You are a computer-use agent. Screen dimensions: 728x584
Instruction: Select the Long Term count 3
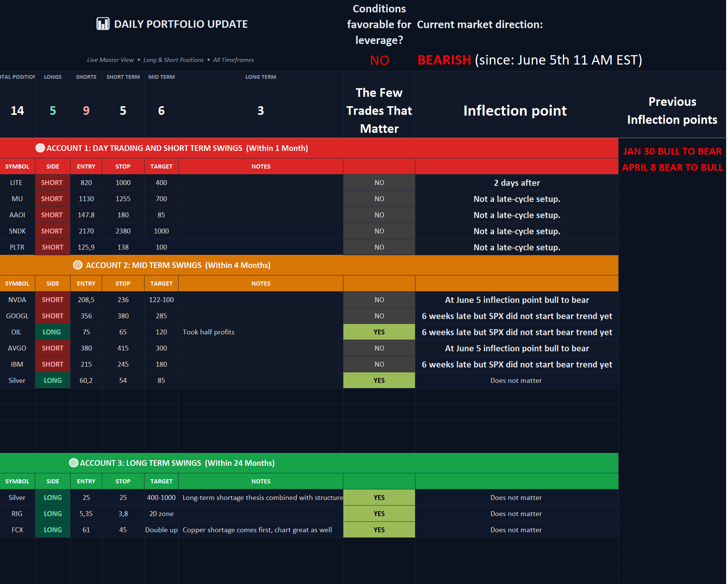click(x=261, y=111)
